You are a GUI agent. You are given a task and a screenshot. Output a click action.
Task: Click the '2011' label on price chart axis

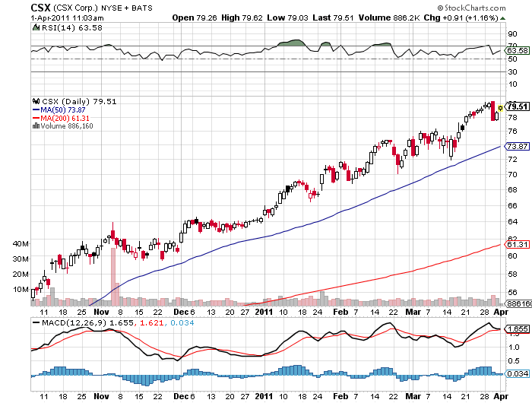[264, 312]
